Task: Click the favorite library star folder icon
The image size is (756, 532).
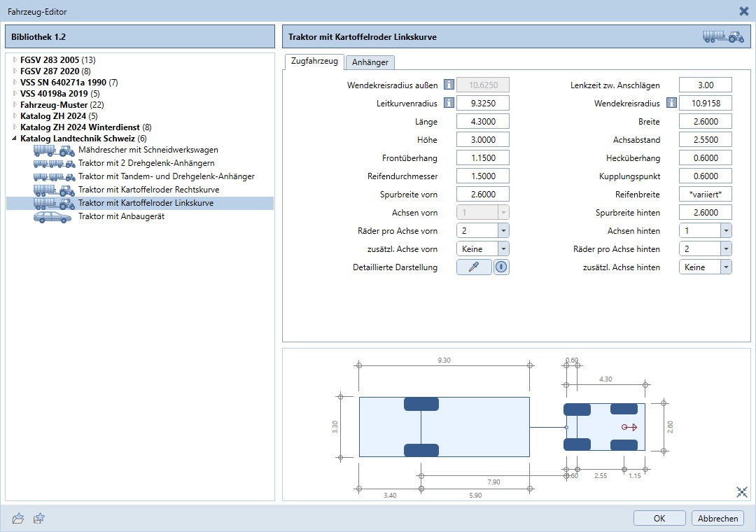Action: click(39, 518)
